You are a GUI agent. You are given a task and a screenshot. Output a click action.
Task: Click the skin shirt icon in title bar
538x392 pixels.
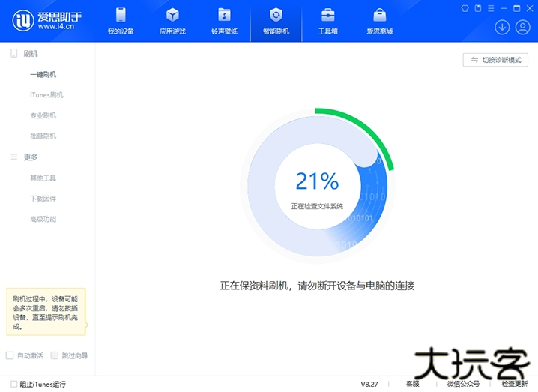465,8
